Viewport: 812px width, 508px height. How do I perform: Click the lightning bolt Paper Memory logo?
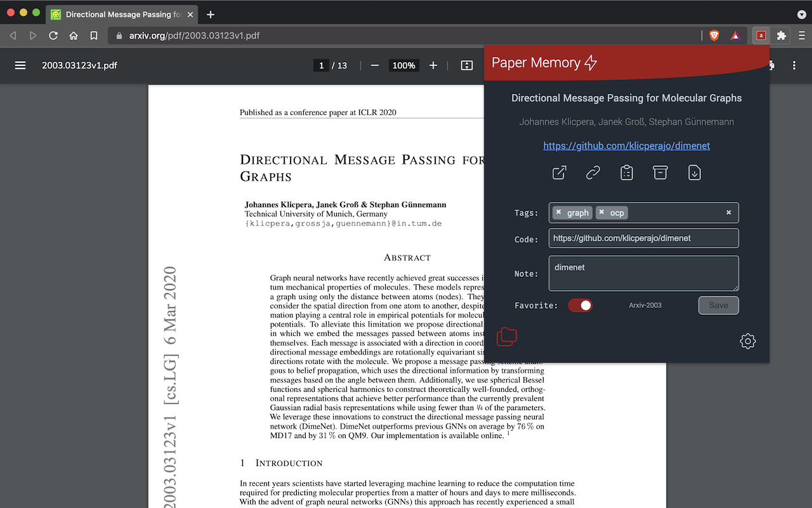tap(591, 62)
